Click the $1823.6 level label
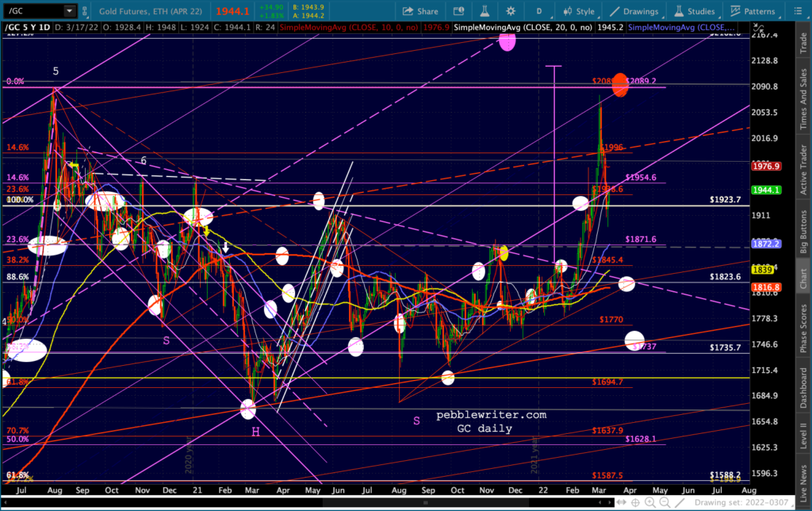Image resolution: width=812 pixels, height=511 pixels. (725, 277)
